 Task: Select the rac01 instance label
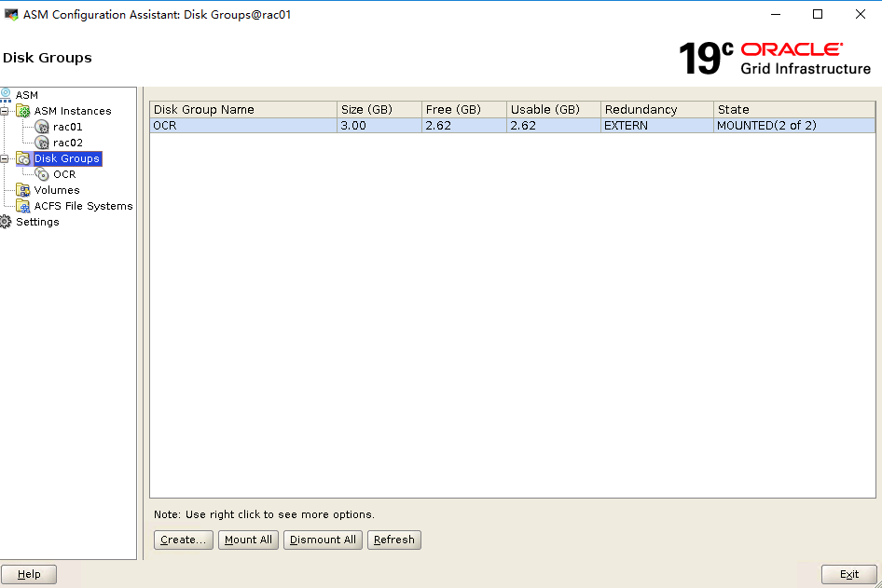68,127
